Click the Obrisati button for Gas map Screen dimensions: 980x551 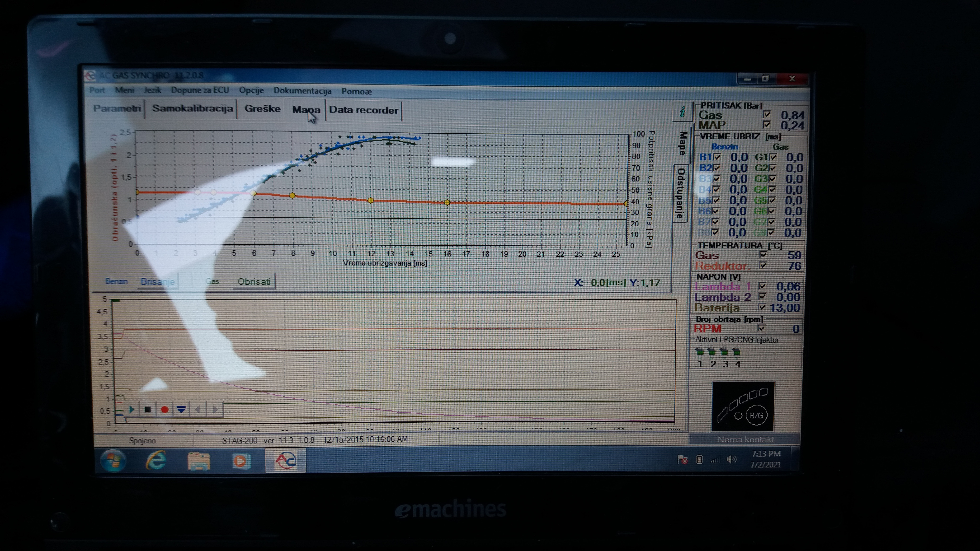pos(254,282)
